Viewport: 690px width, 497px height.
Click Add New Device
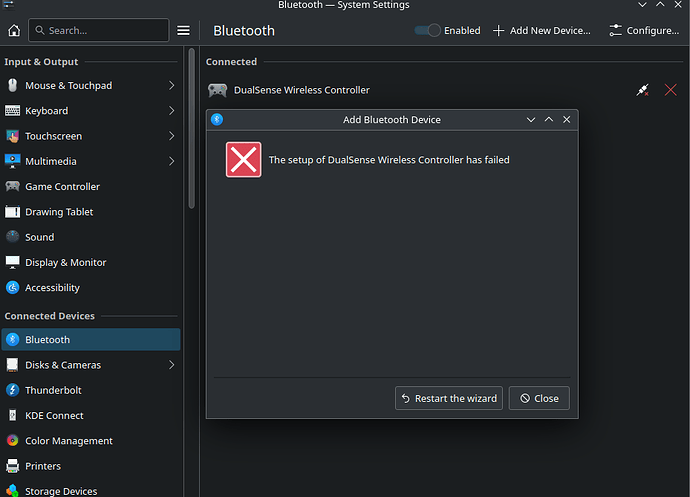coord(542,30)
